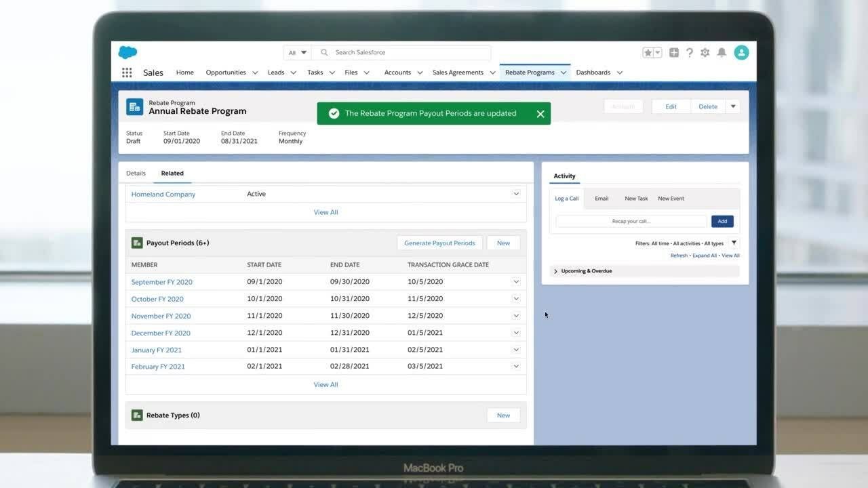This screenshot has width=868, height=488.
Task: Open the App Launcher grid icon
Action: click(x=127, y=73)
